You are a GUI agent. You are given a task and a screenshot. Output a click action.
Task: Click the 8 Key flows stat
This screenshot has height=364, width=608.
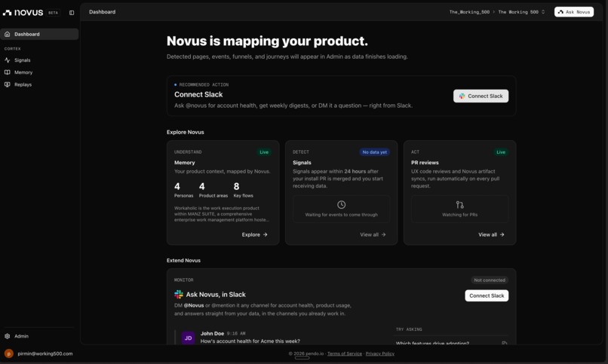pyautogui.click(x=243, y=190)
